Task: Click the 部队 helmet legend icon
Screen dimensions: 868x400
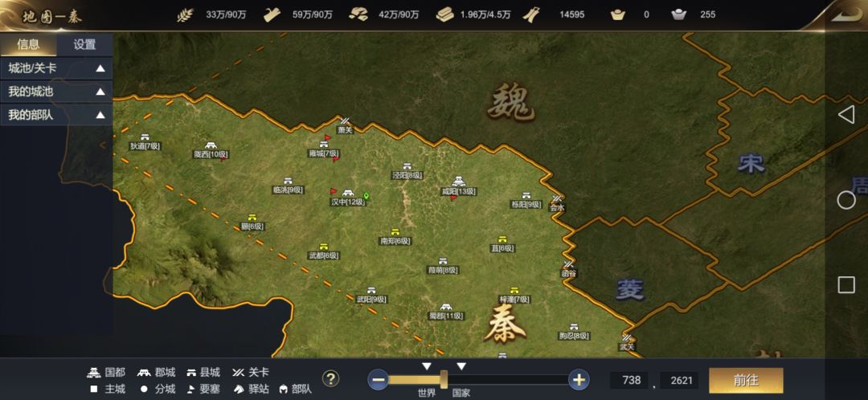Action: coord(284,389)
